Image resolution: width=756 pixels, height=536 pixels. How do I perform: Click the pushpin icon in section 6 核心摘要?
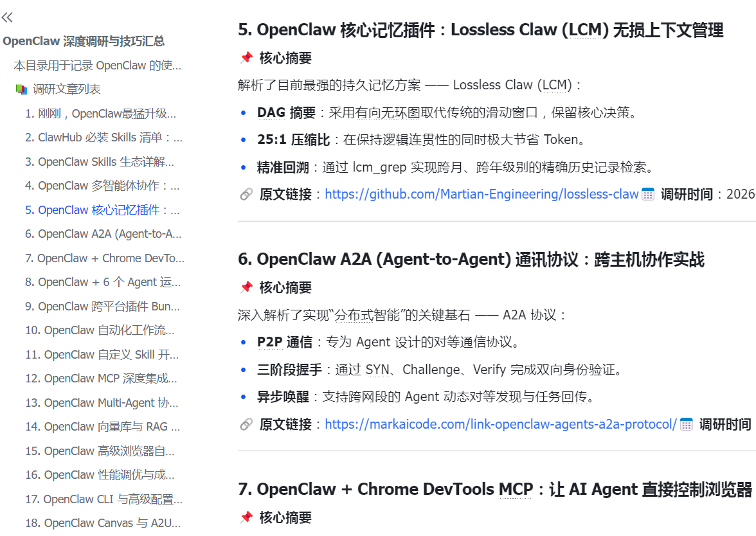coord(246,287)
